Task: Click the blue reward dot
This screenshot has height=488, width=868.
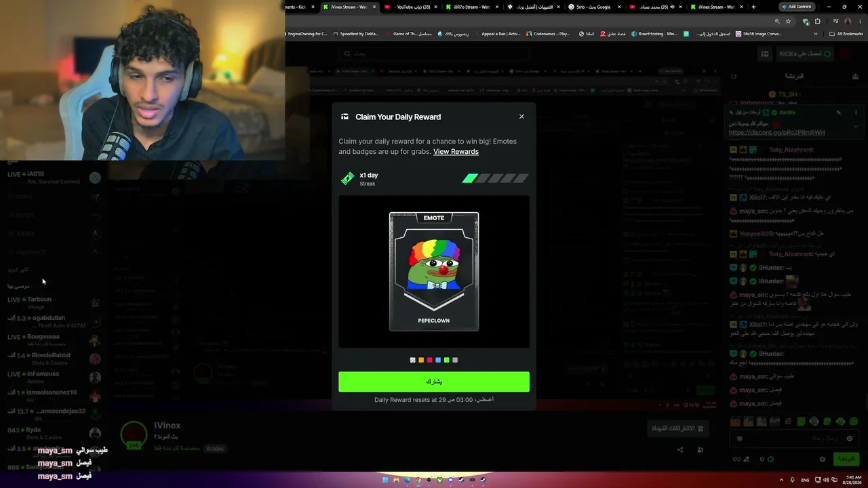Action: click(x=438, y=360)
